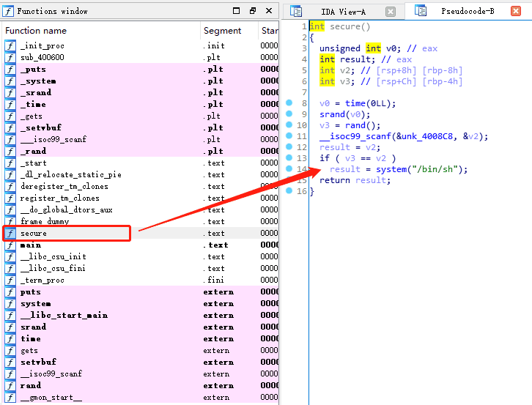Image resolution: width=532 pixels, height=405 pixels.
Task: Click the function icon beside _system
Action: coord(10,81)
